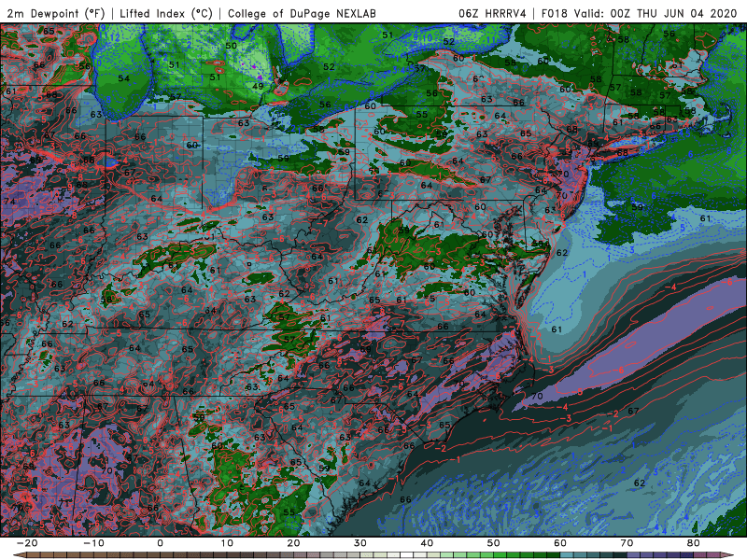The height and width of the screenshot is (560, 747).
Task: Click the -10 label on the color scale
Action: 94,543
